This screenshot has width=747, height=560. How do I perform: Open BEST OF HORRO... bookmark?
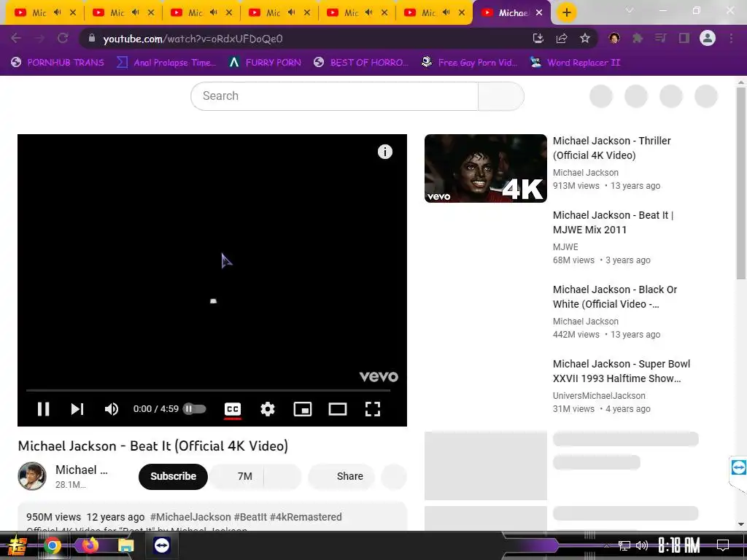click(361, 63)
